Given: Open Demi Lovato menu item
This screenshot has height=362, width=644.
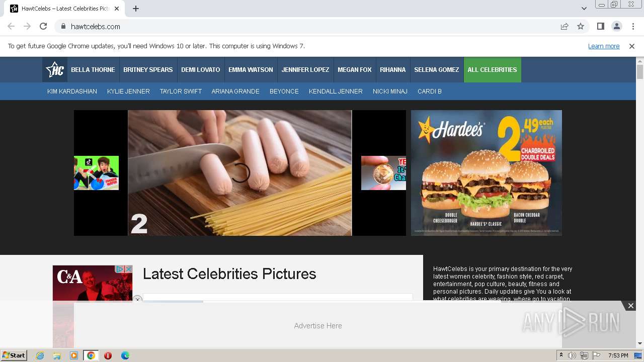Looking at the screenshot, I should tap(201, 70).
